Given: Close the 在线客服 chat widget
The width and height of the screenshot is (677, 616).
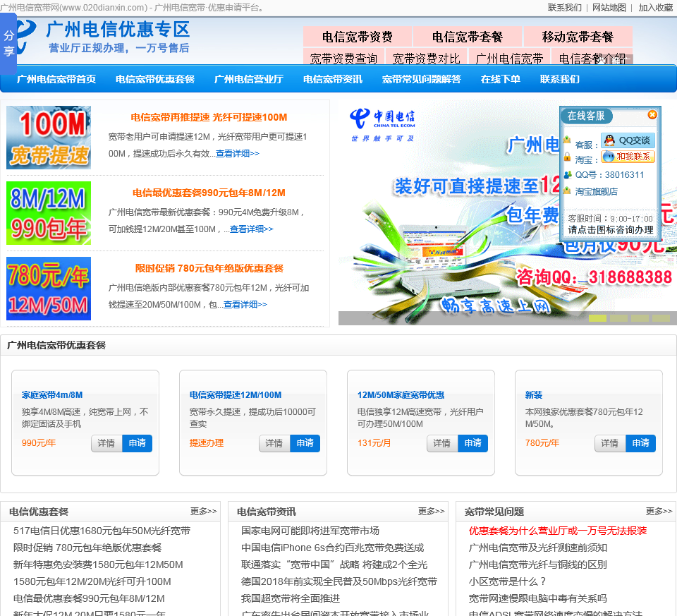Looking at the screenshot, I should coord(652,114).
